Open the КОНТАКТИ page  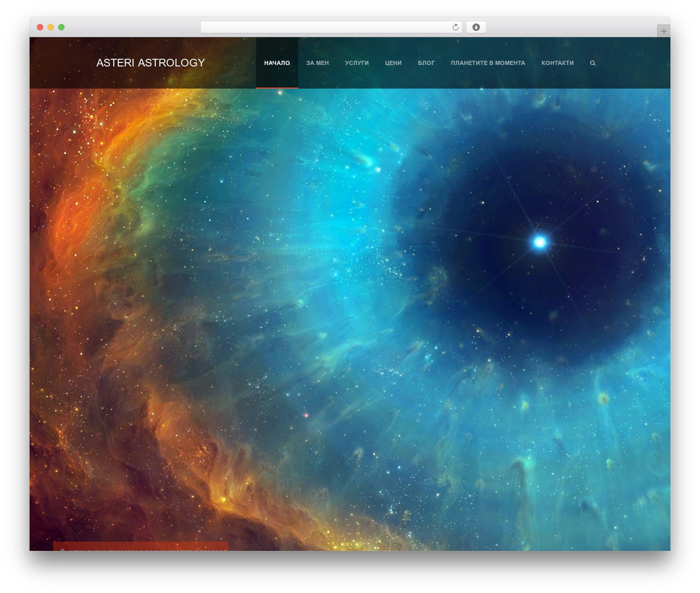pos(557,63)
